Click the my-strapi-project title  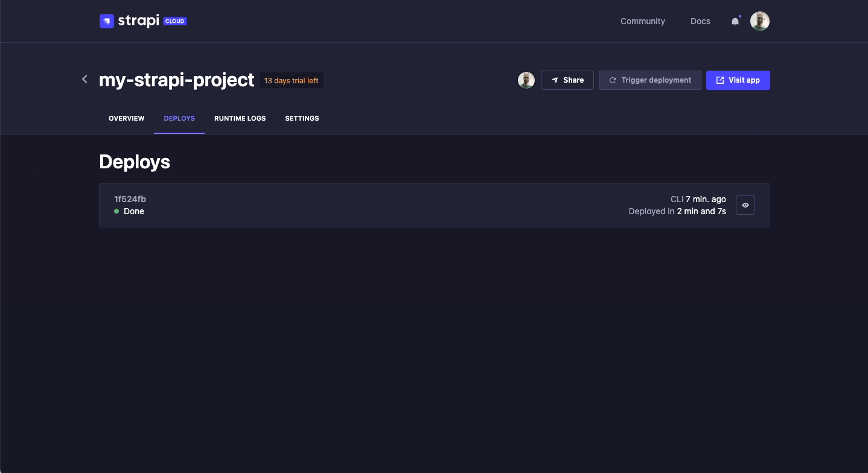(x=176, y=80)
